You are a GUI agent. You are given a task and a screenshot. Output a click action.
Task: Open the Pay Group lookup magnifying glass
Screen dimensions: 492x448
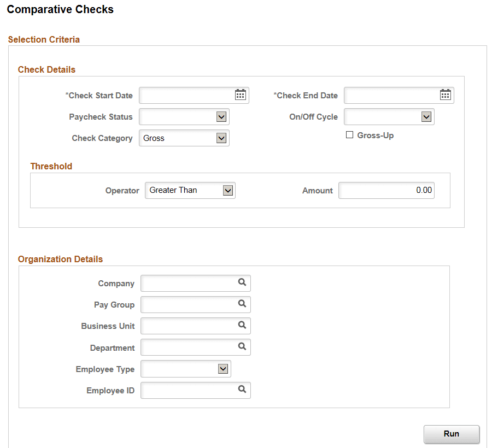(x=242, y=304)
